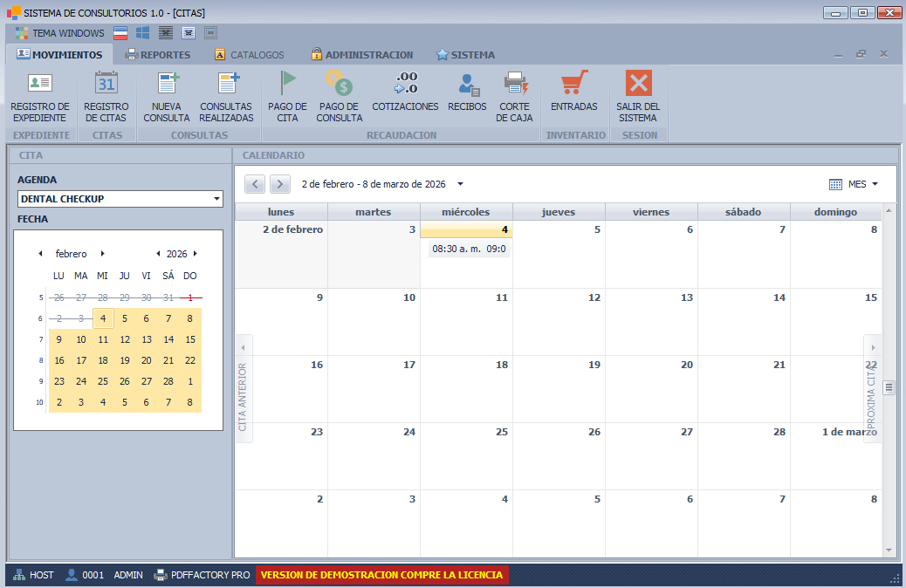The width and height of the screenshot is (906, 588).
Task: Select day 14 in the mini calendar
Action: [x=168, y=339]
